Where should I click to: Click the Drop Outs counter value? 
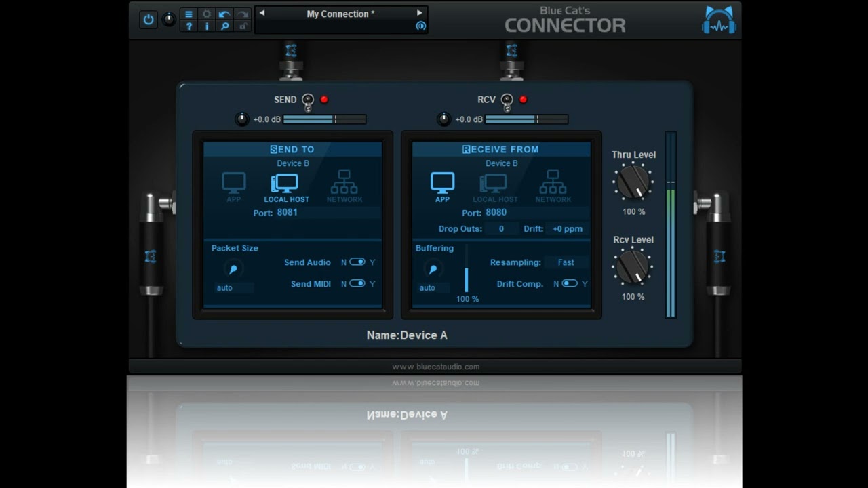(501, 229)
